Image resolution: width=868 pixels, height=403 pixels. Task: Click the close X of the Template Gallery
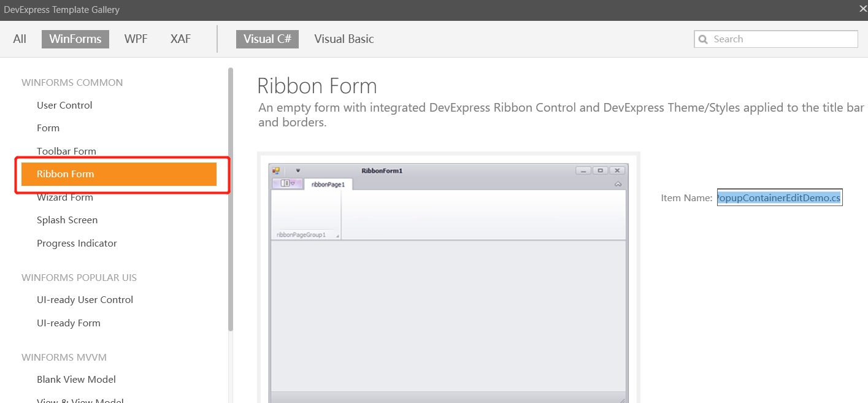(862, 9)
